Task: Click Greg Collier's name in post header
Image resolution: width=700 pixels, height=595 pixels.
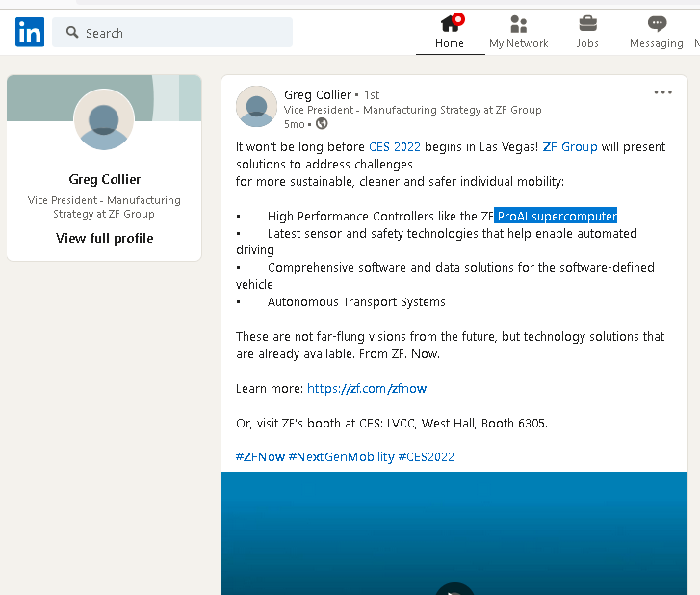Action: (318, 94)
